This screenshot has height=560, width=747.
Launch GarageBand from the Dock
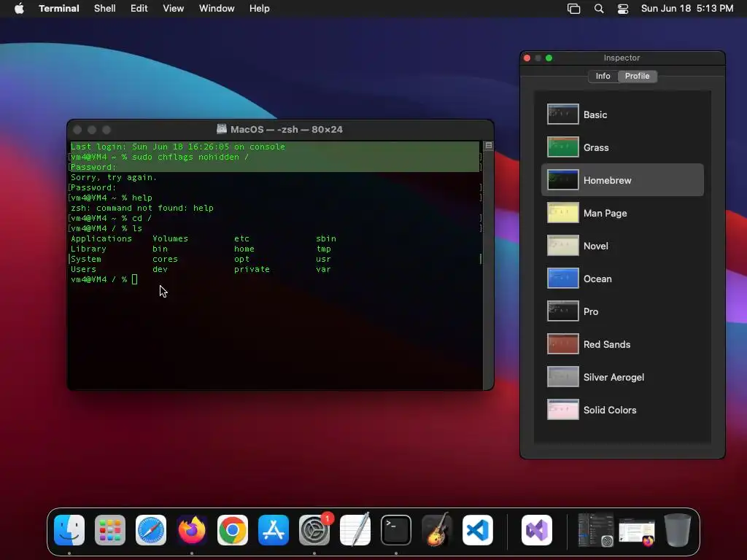coord(437,530)
